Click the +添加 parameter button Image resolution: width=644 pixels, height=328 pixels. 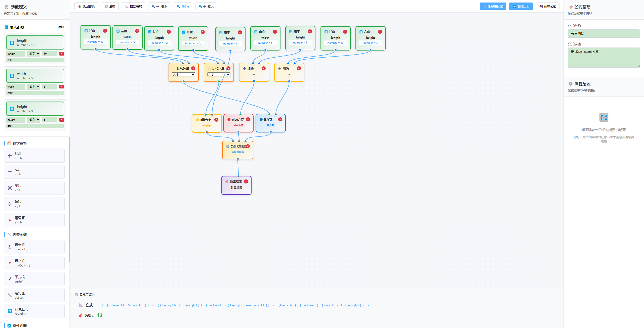[60, 27]
